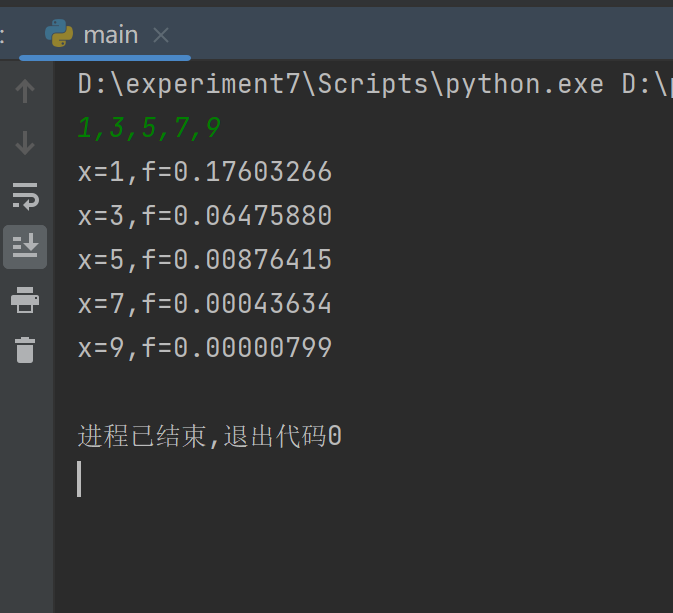Click the process finished exit code message
The height and width of the screenshot is (613, 673).
point(210,436)
